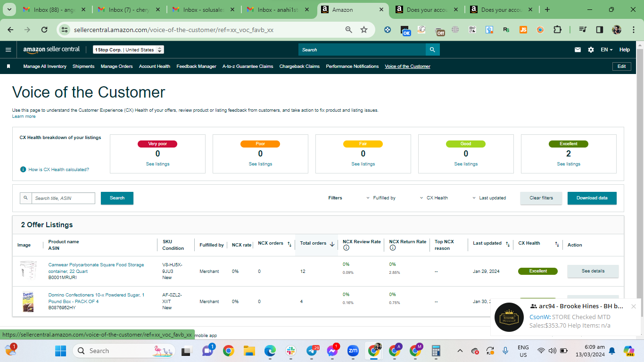This screenshot has height=362, width=644.
Task: Click the Seller Central top search field
Action: pyautogui.click(x=362, y=49)
